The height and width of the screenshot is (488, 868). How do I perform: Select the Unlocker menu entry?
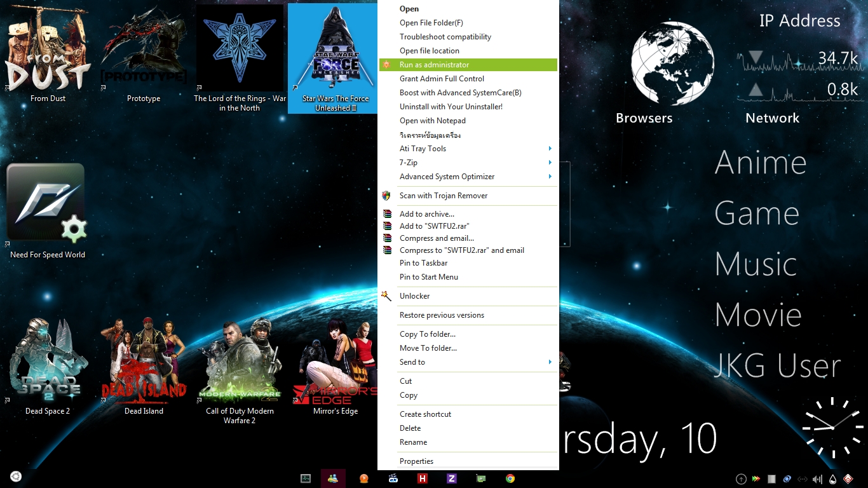[x=468, y=296]
